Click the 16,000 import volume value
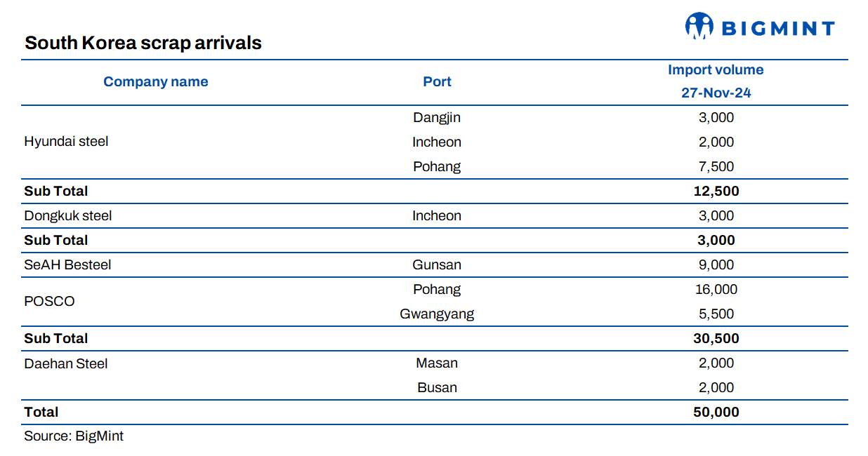This screenshot has width=868, height=456. point(716,289)
